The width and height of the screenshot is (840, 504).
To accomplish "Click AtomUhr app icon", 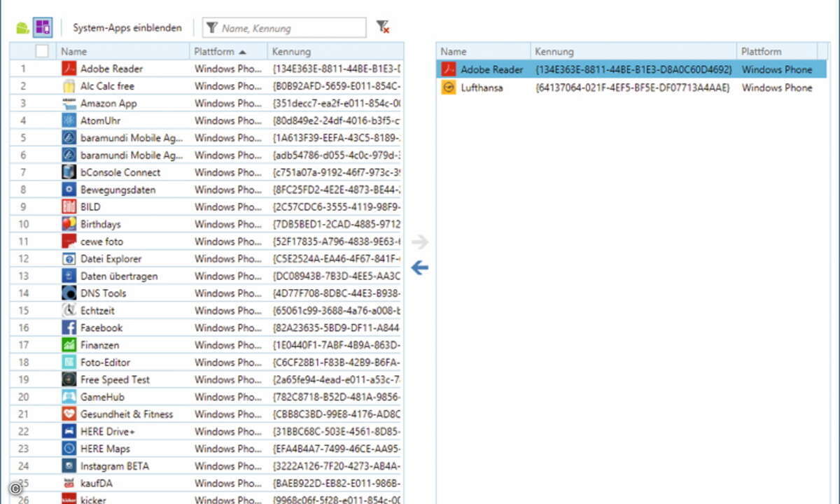I will pos(69,120).
